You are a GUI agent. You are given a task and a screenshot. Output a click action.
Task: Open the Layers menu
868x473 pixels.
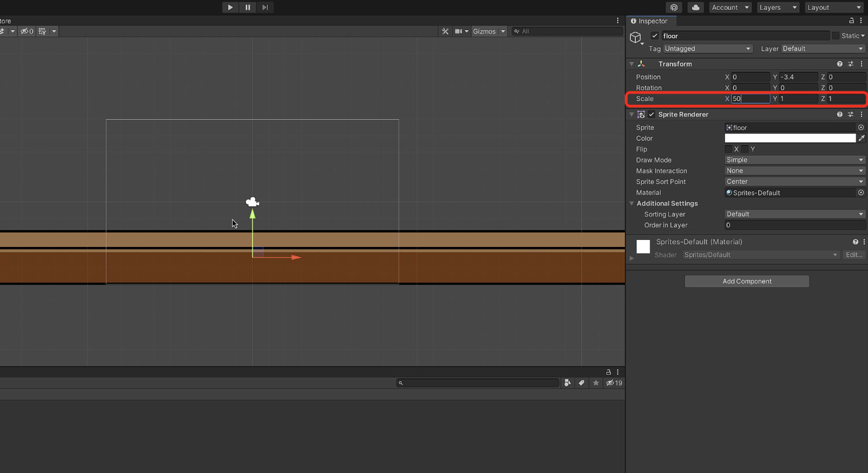(x=777, y=8)
